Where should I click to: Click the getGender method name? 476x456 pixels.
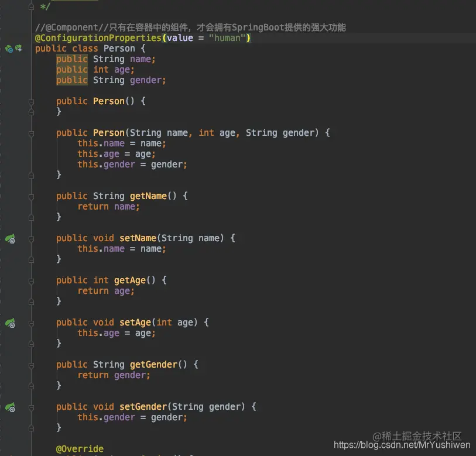tap(153, 365)
